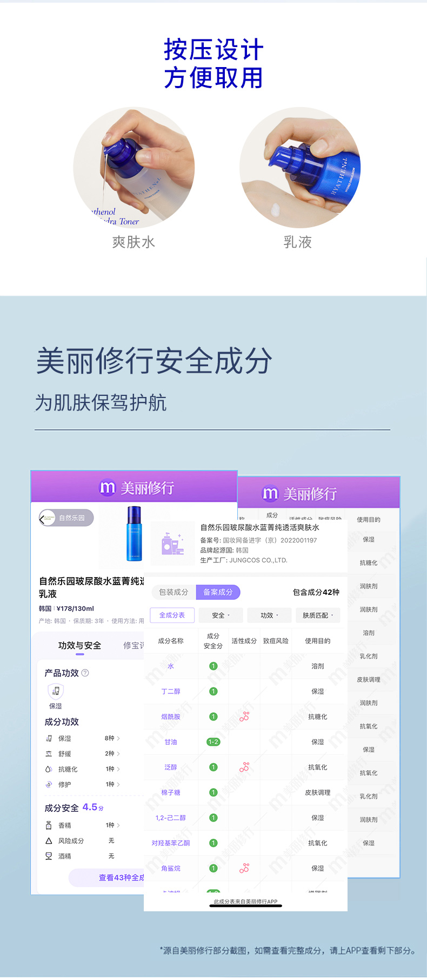Viewport: 427px width, 980px height.
Task: Select the 生产工厂 JUNGCOS CO.,LTD. line
Action: click(x=244, y=560)
